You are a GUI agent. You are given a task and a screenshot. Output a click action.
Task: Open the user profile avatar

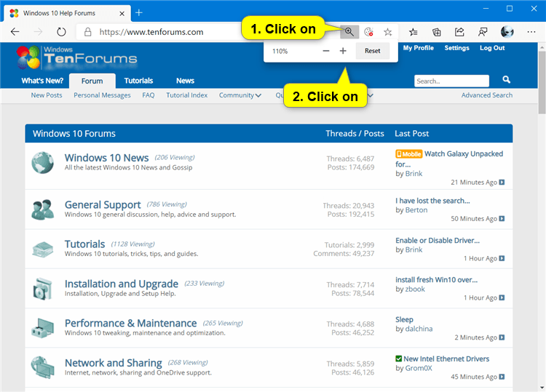(x=507, y=32)
